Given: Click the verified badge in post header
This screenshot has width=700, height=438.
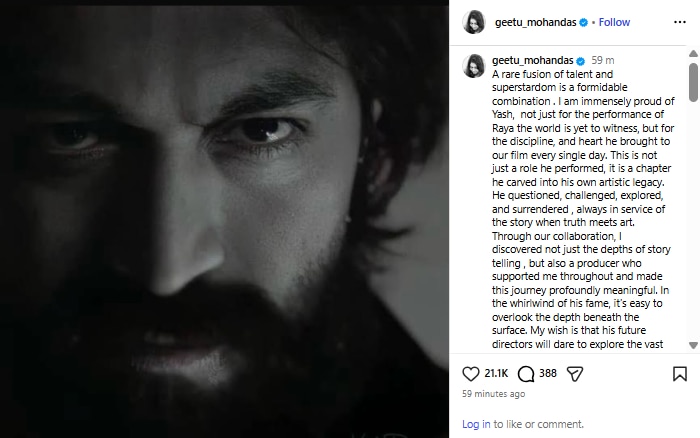Looking at the screenshot, I should coord(581,22).
